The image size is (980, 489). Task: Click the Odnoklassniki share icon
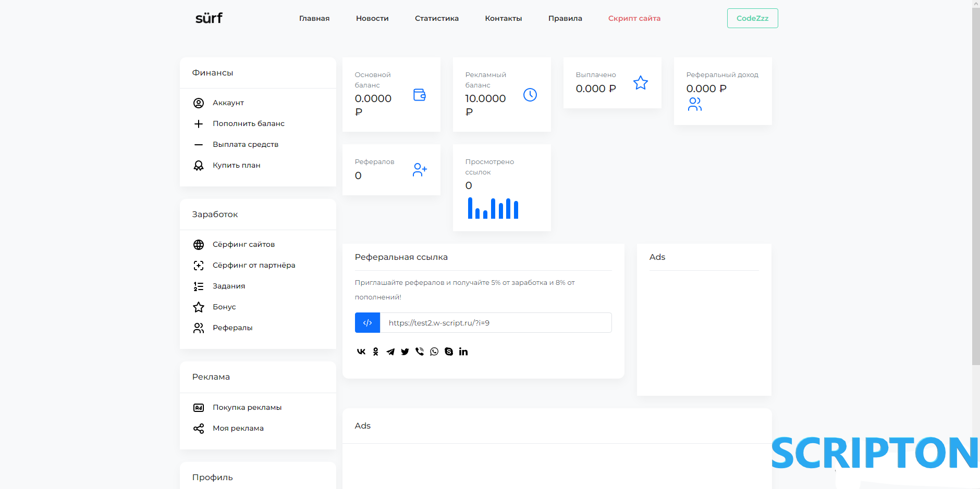point(376,352)
